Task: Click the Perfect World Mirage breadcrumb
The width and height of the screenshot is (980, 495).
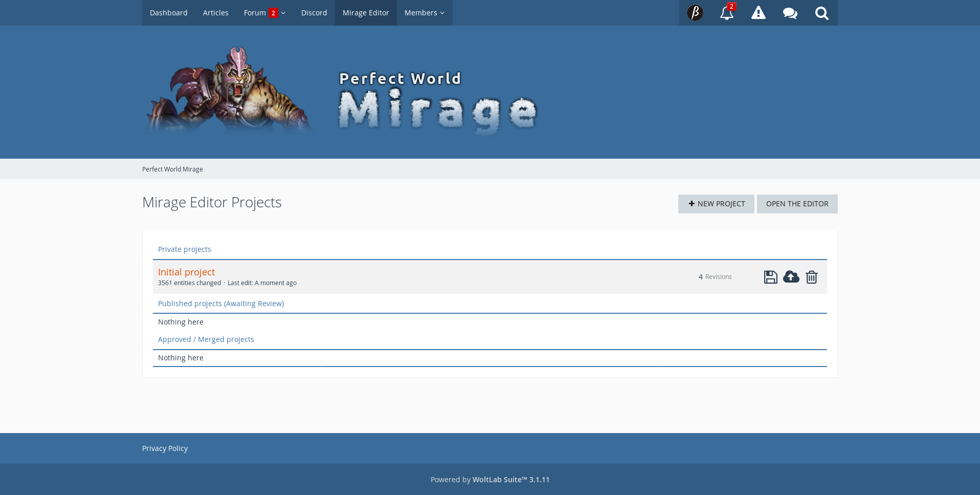Action: tap(172, 169)
